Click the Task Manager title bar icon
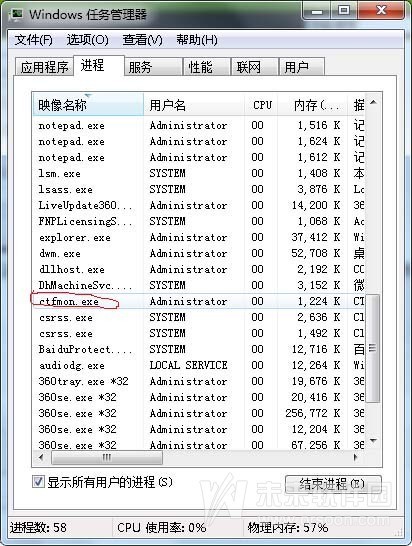The image size is (412, 546). [17, 14]
